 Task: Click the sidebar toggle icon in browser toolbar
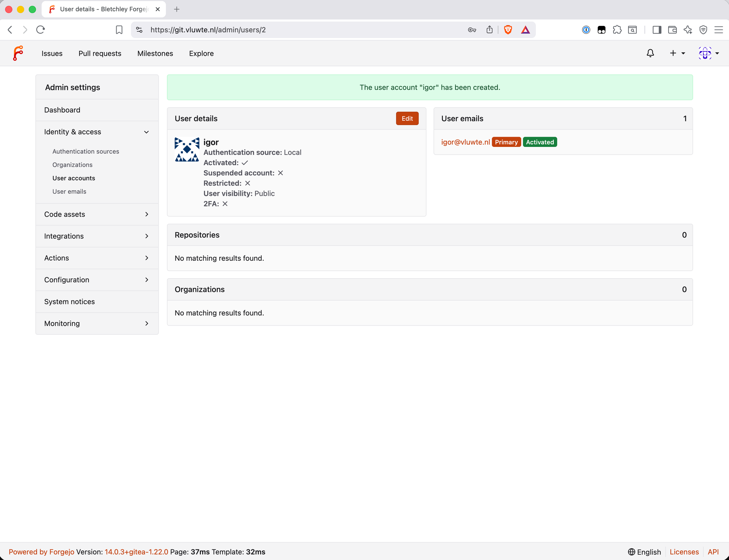657,30
